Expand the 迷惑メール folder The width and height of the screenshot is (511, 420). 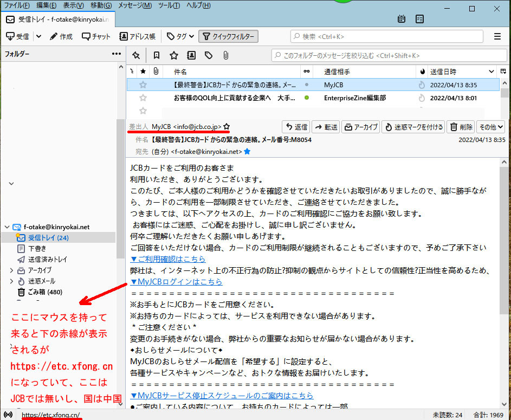click(x=11, y=281)
